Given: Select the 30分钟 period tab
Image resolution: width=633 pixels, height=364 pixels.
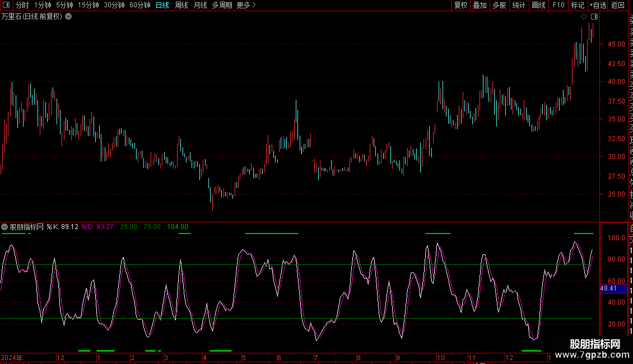Looking at the screenshot, I should [114, 5].
